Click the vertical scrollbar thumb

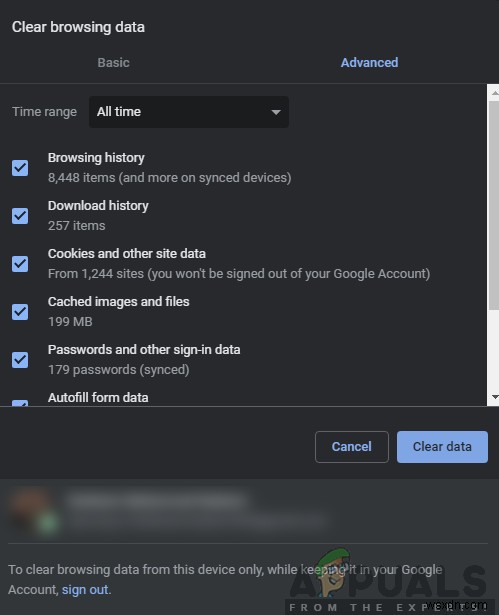pos(494,205)
